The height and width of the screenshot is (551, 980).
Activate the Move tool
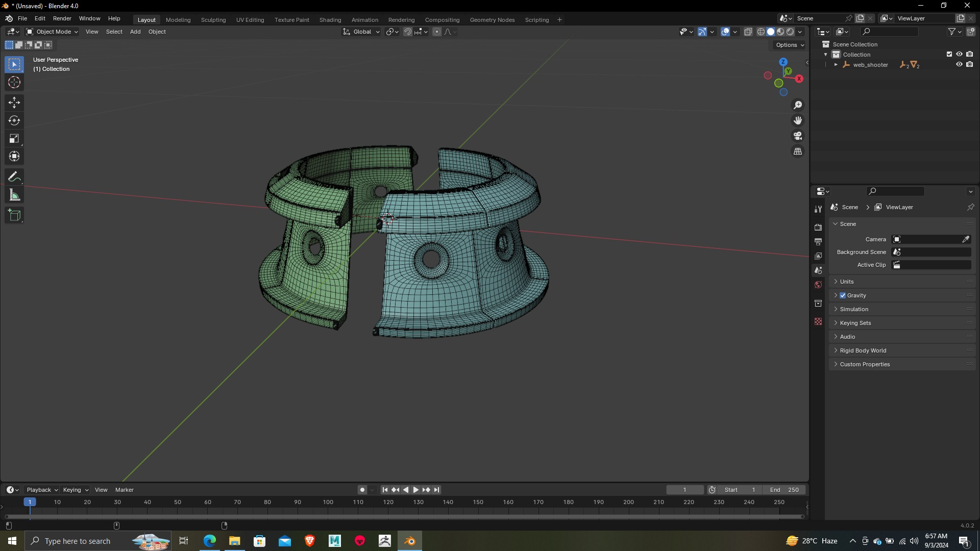coord(14,103)
